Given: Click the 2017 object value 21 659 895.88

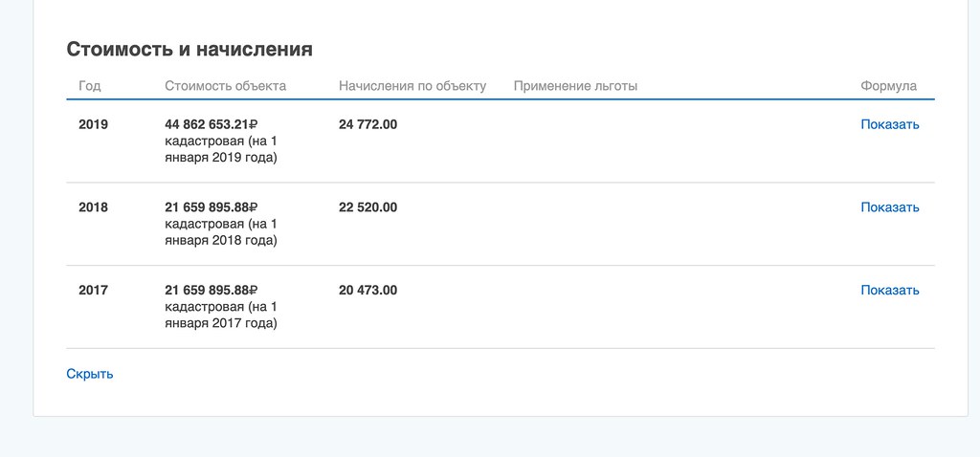Looking at the screenshot, I should tap(212, 291).
